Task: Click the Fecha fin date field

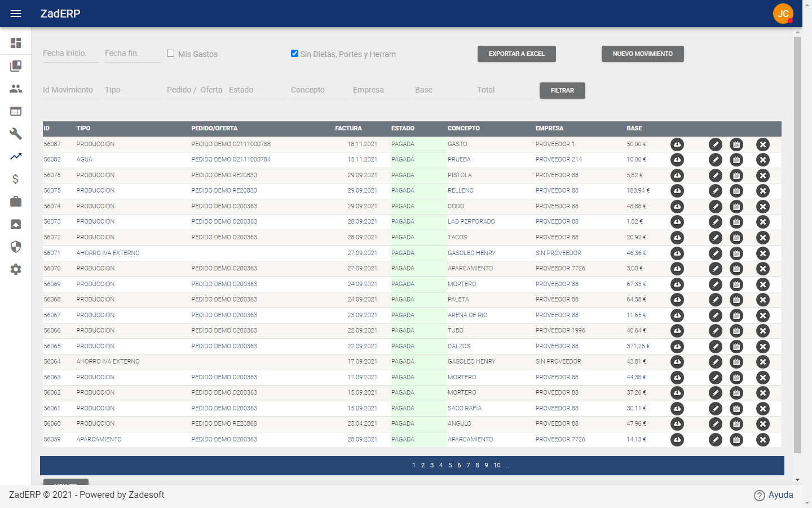Action: (x=133, y=54)
